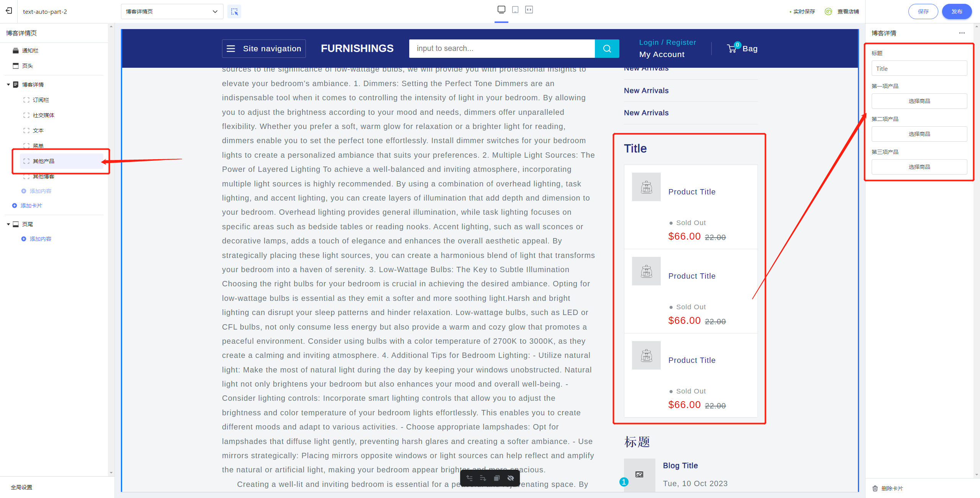Click the 发布 publish button
Screen dimensions: 980x498
(x=957, y=11)
